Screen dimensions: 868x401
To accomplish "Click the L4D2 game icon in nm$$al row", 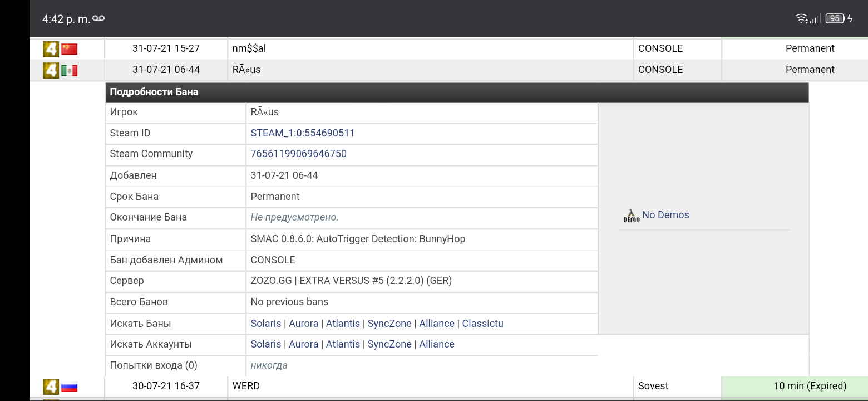I will point(51,49).
